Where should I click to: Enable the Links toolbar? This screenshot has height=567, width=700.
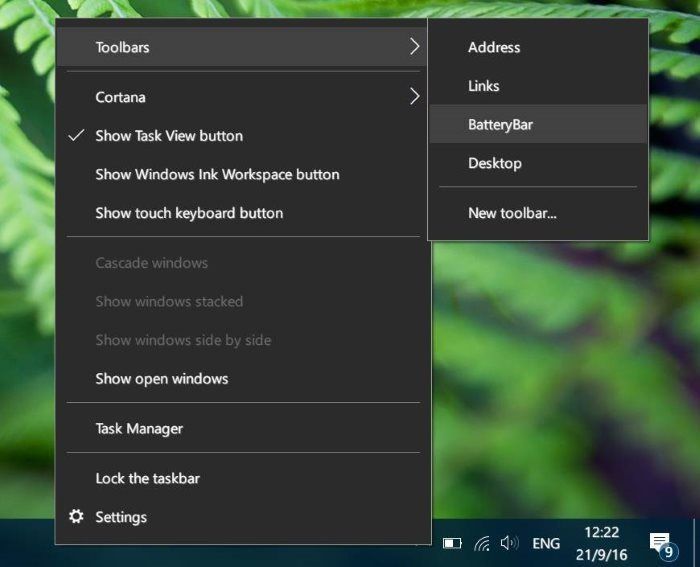coord(538,86)
